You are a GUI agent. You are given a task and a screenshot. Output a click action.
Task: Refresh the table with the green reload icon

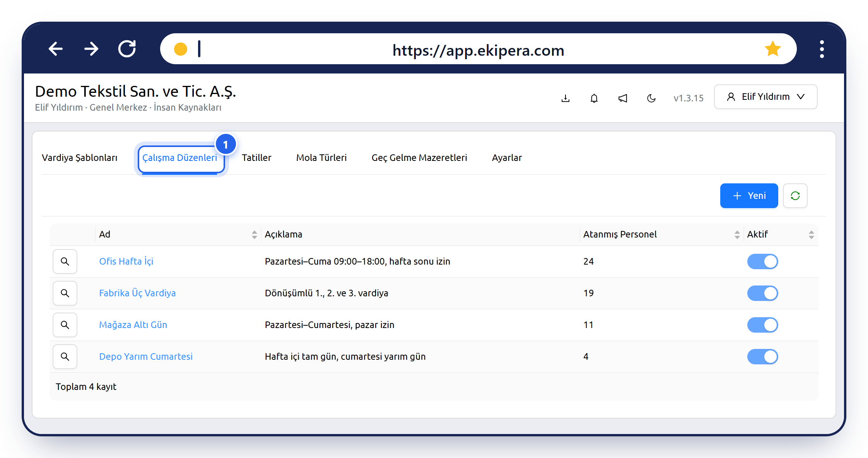[x=795, y=196]
